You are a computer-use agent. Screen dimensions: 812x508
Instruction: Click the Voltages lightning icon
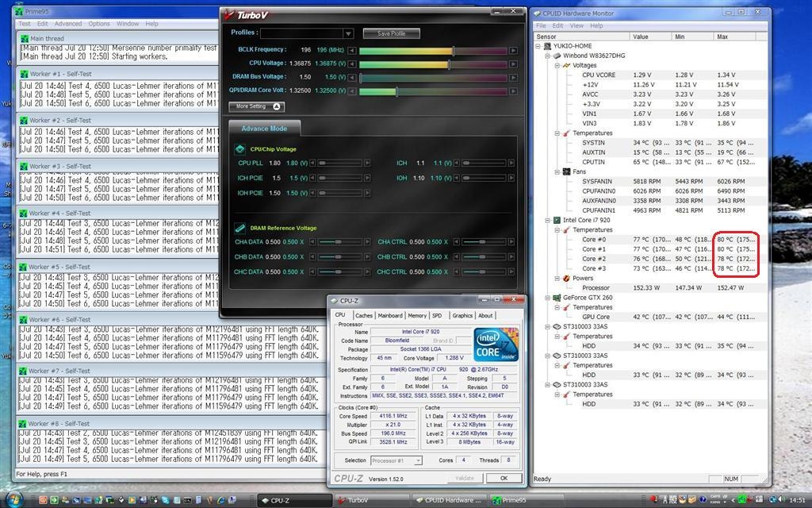click(x=566, y=65)
